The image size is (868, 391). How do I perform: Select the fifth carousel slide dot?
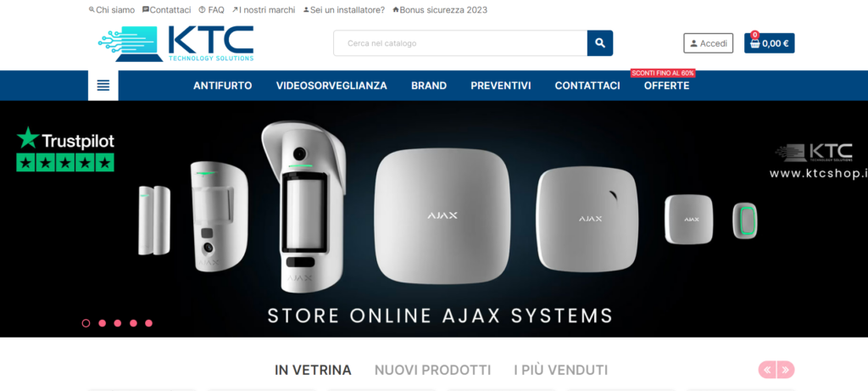(148, 323)
